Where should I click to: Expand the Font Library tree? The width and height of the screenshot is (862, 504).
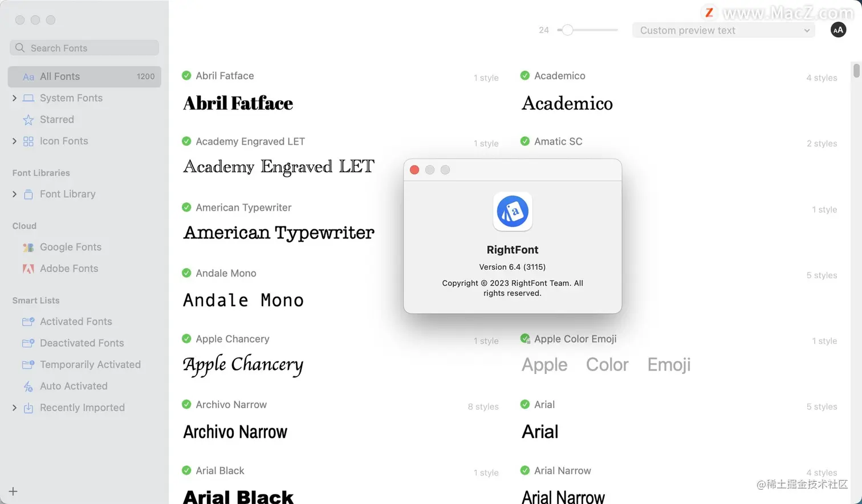[14, 194]
